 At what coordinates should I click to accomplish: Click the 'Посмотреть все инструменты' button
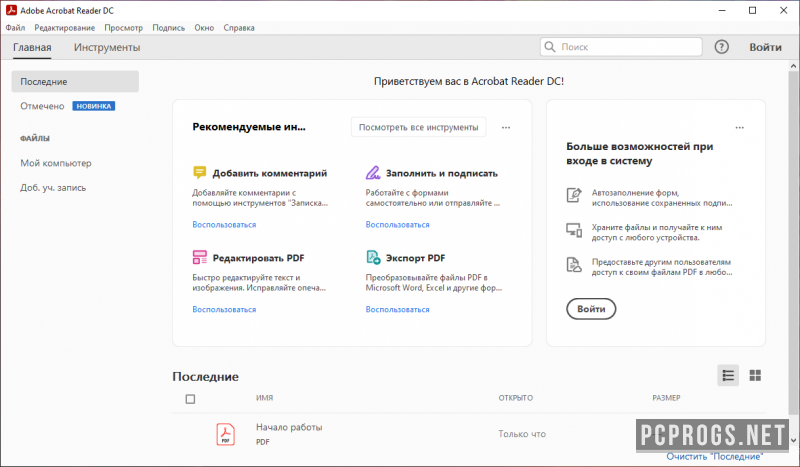point(418,127)
